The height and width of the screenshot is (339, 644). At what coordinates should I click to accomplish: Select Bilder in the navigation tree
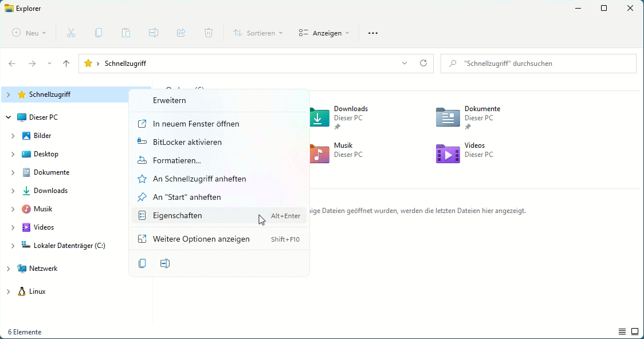[42, 136]
